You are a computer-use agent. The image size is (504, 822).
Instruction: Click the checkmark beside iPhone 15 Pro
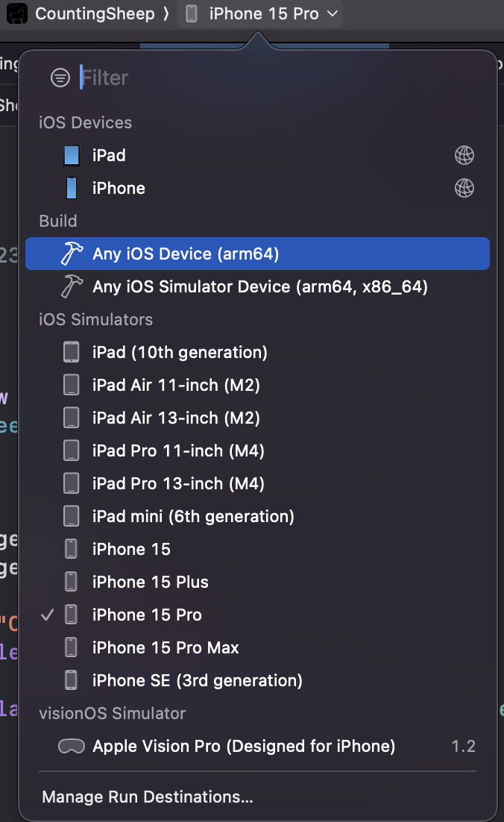tap(48, 615)
